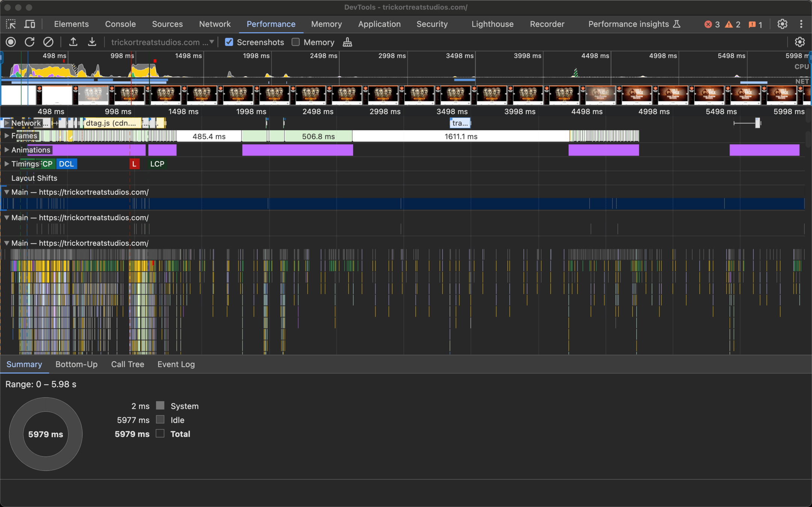Uncheck the Screenshots checkbox
Screen dimensions: 812x507
[x=229, y=42]
